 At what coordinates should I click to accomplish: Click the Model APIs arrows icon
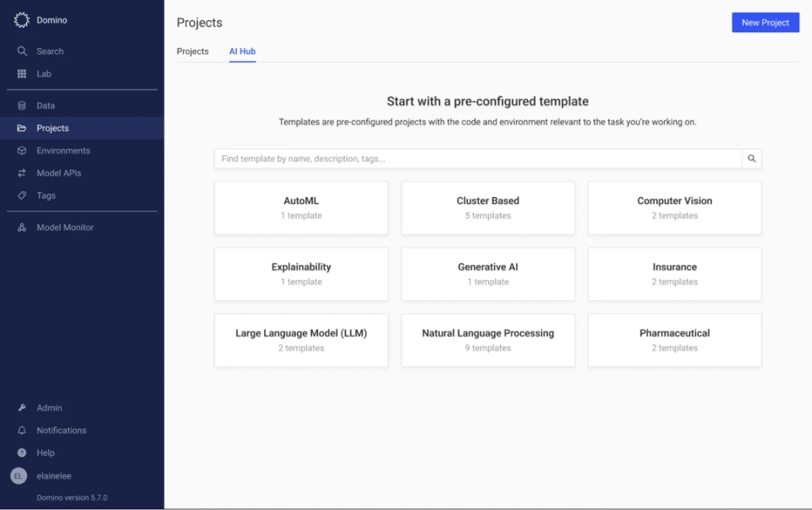(22, 173)
